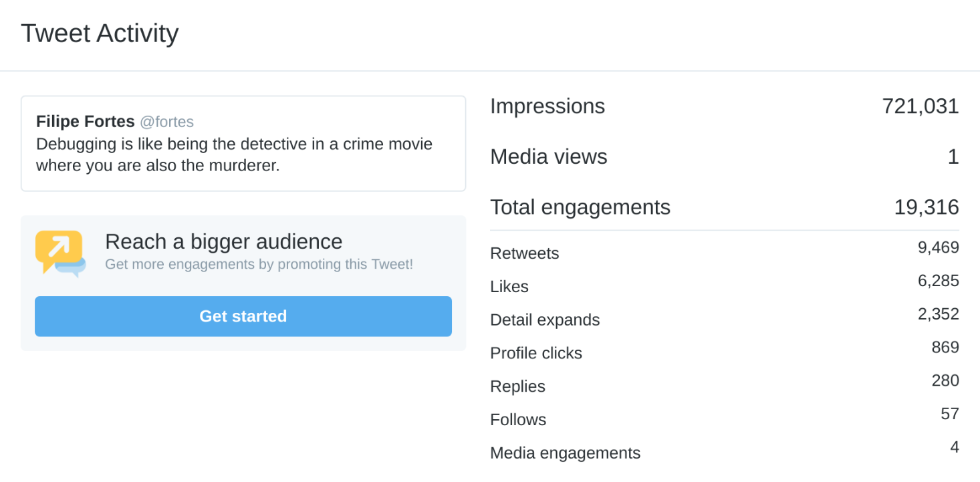Select the Media engagements metric label

coord(565,453)
